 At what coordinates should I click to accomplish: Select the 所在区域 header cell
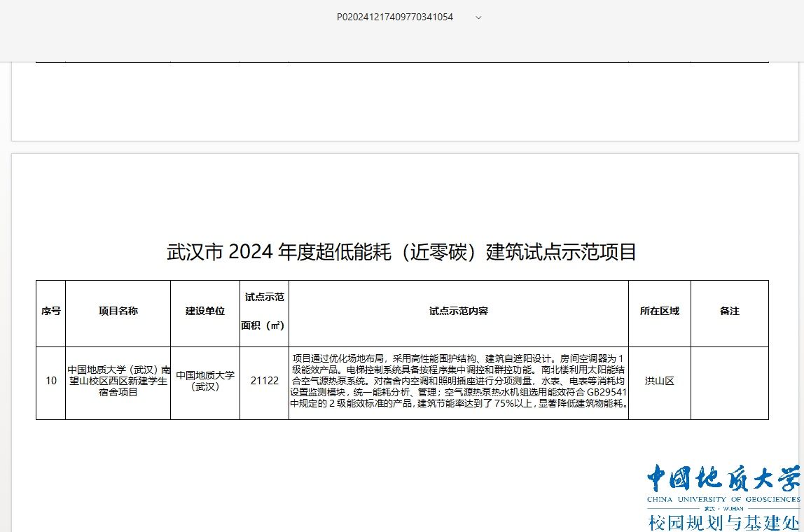tap(659, 313)
